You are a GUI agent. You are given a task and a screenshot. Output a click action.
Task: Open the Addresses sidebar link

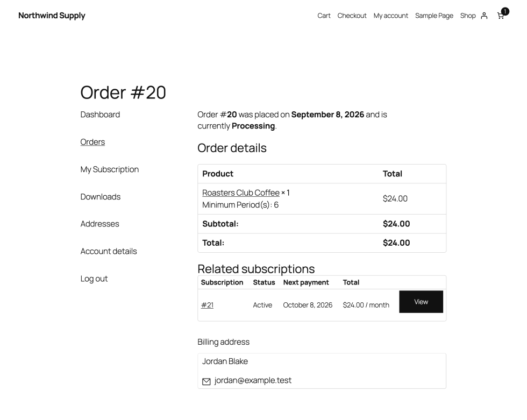click(x=100, y=224)
